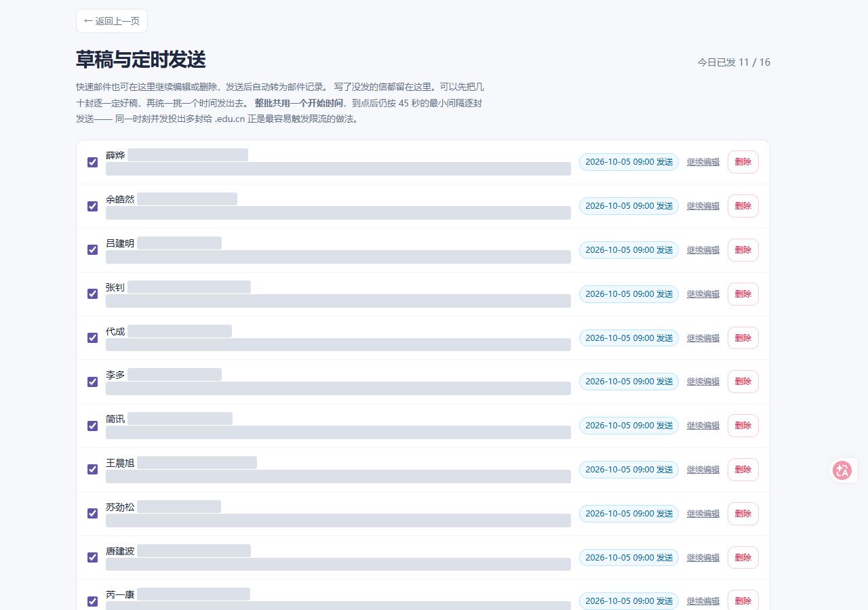Edit the draft addressed to 李多
Screen dimensions: 868x610
pyautogui.click(x=703, y=382)
